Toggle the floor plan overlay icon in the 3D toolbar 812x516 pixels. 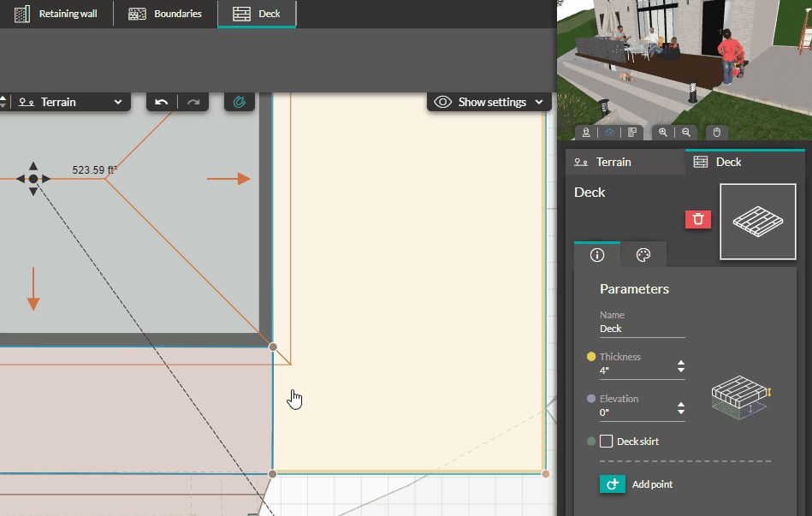(632, 132)
